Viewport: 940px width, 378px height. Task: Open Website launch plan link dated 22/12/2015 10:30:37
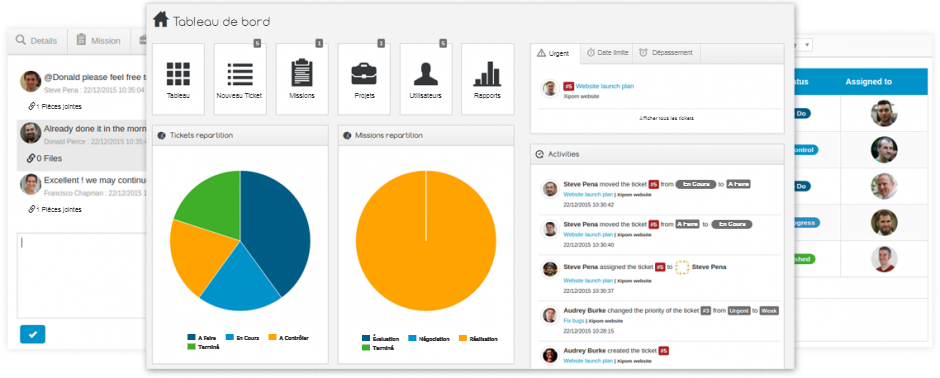588,280
